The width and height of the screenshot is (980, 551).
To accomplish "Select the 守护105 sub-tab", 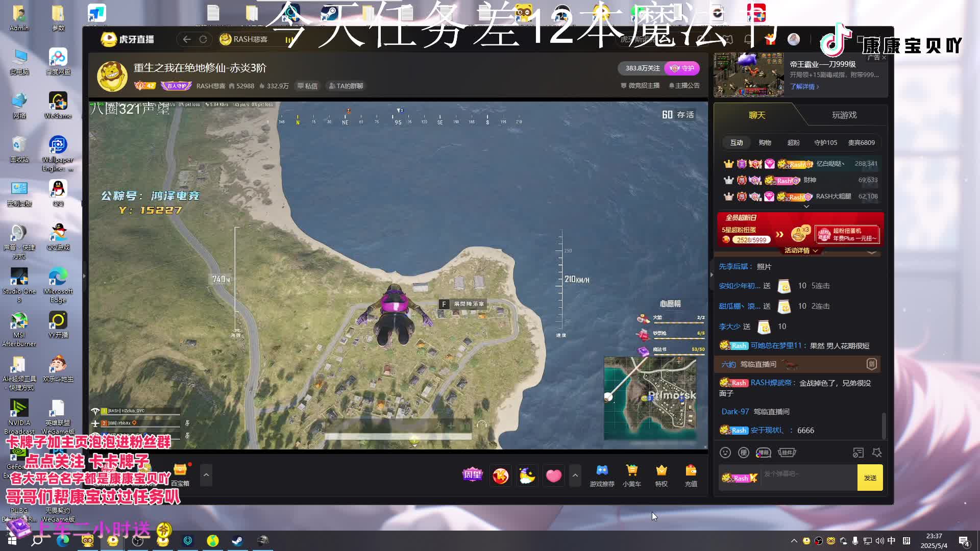I will 825,143.
